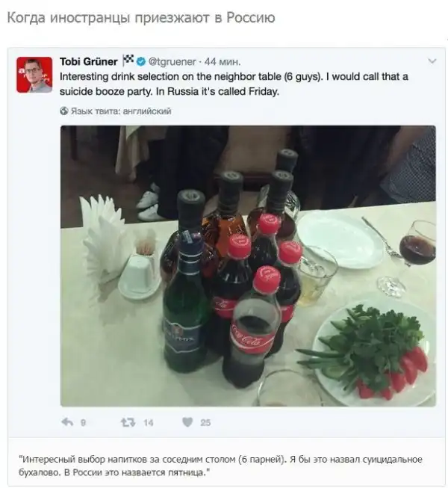Screen dimensions: 448x488
Task: Like the tweet with the heart icon
Action: point(187,421)
